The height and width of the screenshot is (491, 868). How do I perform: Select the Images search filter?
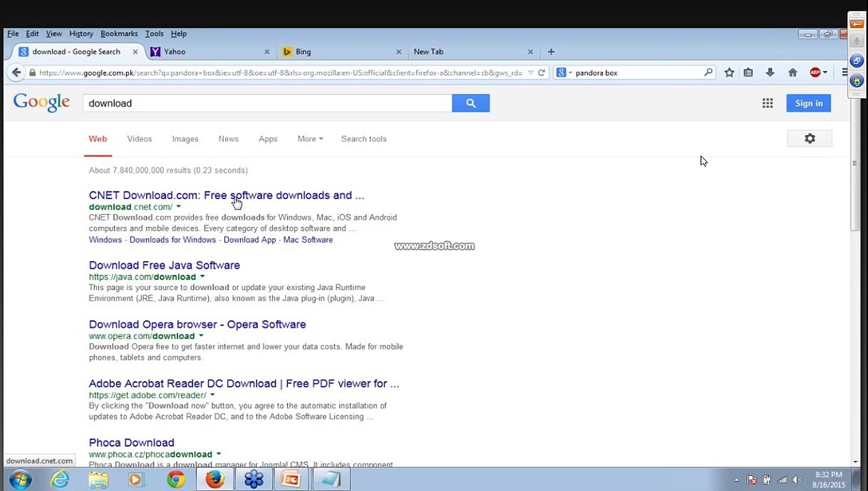coord(185,138)
